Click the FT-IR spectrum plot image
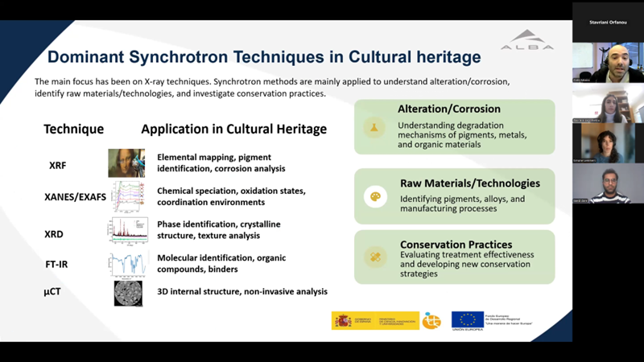This screenshot has height=362, width=644. [x=127, y=262]
